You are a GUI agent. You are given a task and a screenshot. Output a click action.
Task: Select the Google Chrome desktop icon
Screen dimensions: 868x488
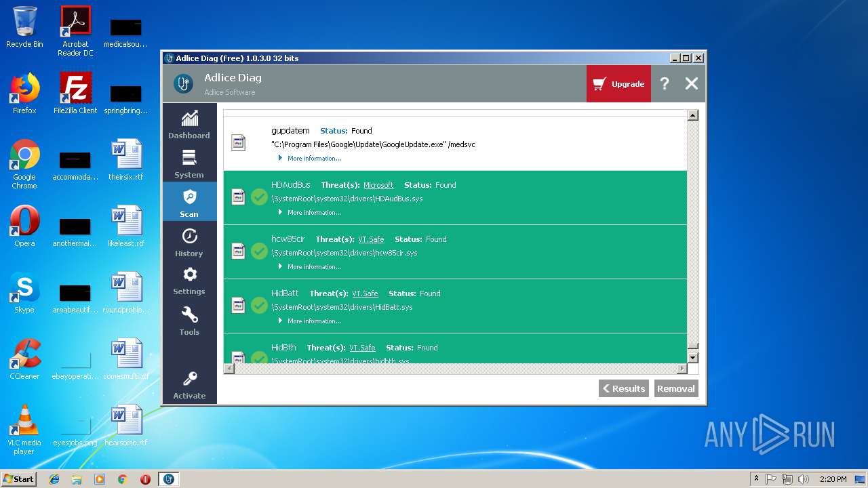click(x=24, y=164)
